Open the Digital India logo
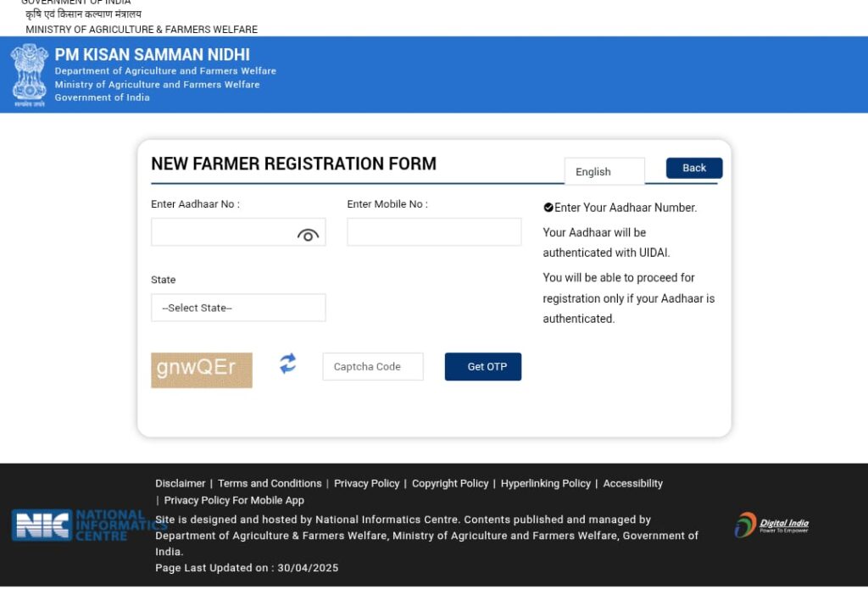 (771, 525)
